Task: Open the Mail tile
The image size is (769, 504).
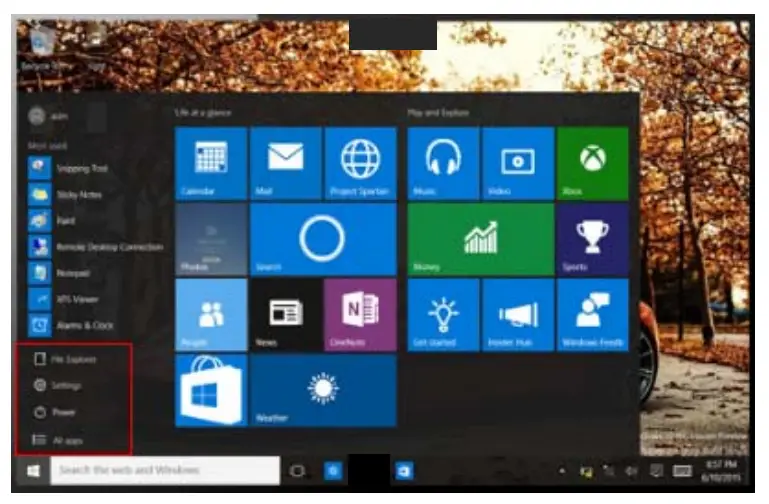Action: 286,163
